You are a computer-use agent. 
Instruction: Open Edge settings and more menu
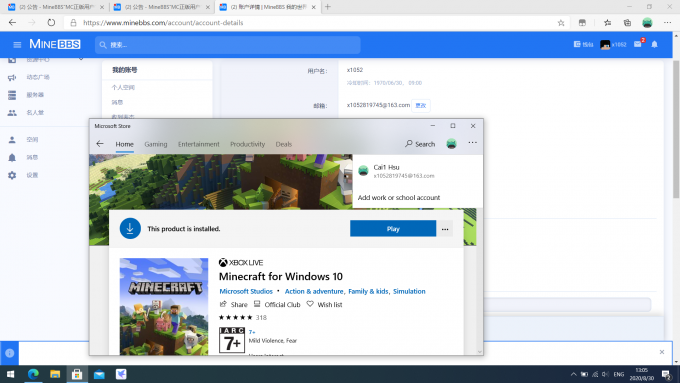(x=667, y=23)
